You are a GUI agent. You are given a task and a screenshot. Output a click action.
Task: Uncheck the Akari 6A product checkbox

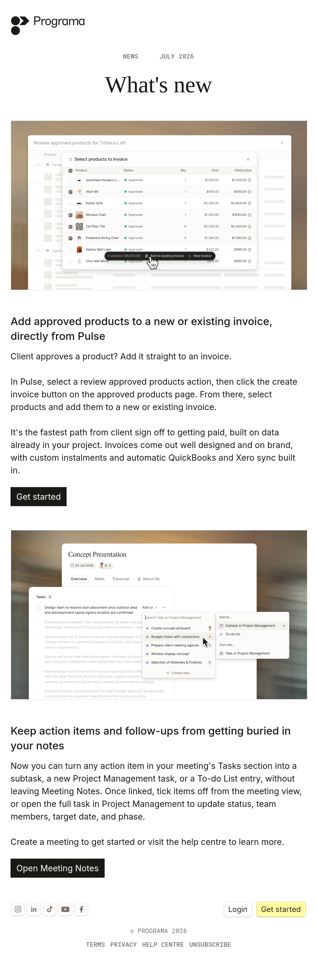71,192
